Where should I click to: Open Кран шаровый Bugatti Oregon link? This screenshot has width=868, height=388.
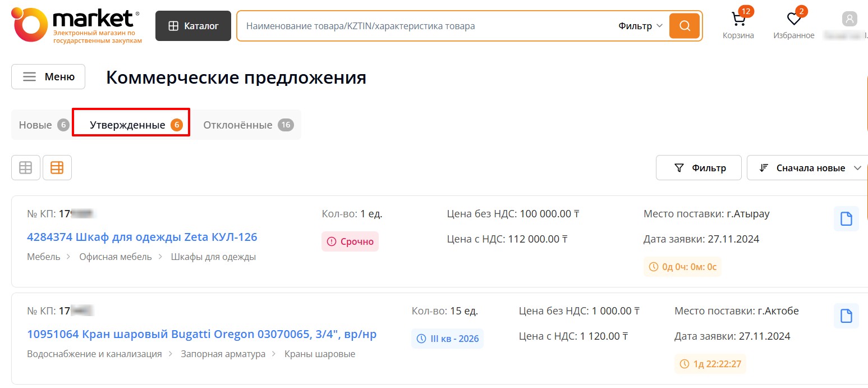coord(201,335)
